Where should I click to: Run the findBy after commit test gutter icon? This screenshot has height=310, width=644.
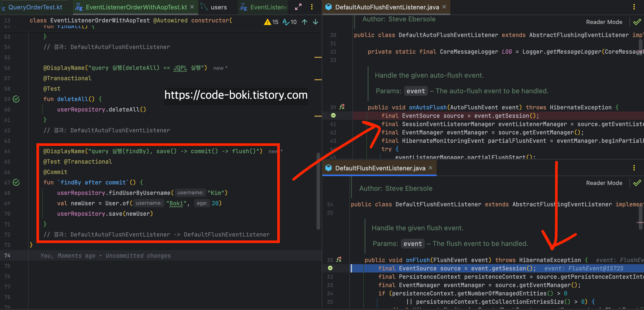tap(16, 182)
